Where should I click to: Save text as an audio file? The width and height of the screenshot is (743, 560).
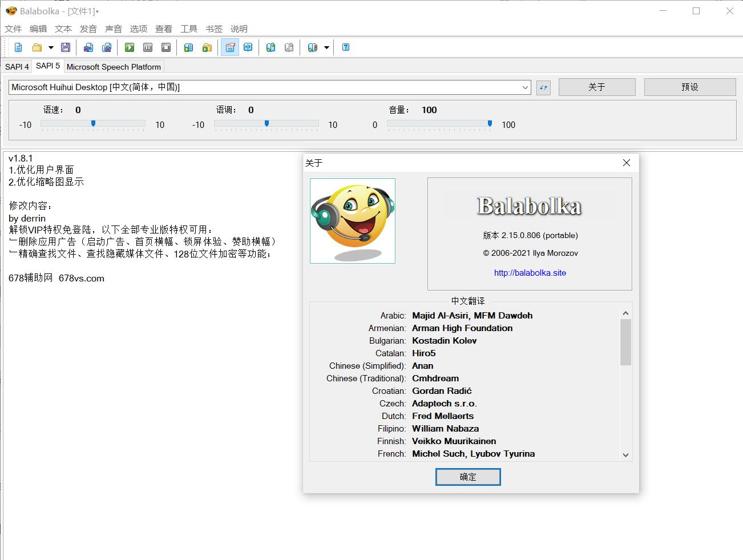(x=88, y=47)
